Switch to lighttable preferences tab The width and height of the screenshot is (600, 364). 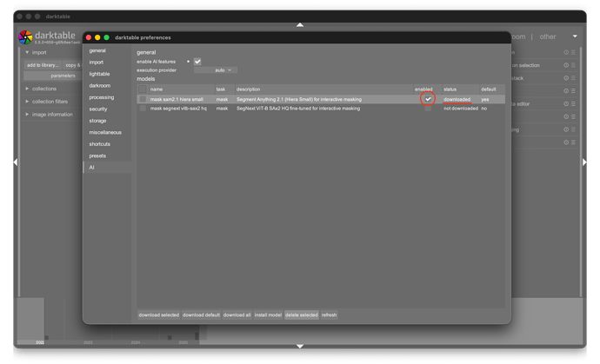coord(99,74)
